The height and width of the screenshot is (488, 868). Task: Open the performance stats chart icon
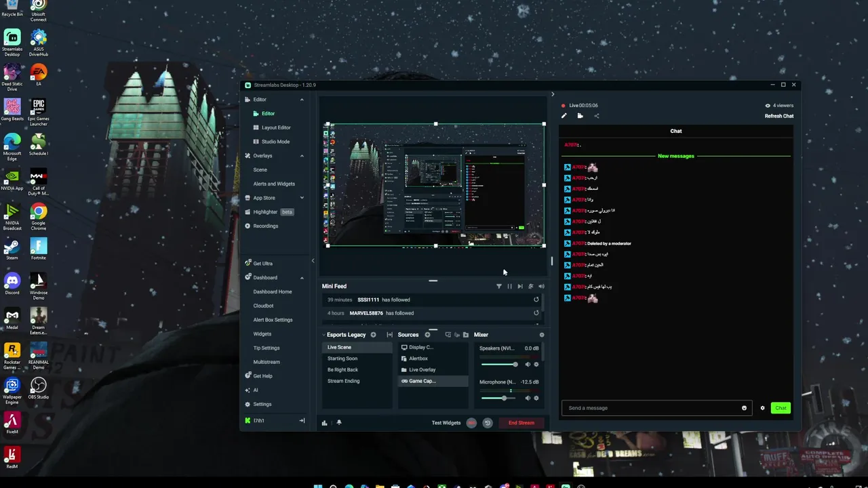coord(324,423)
